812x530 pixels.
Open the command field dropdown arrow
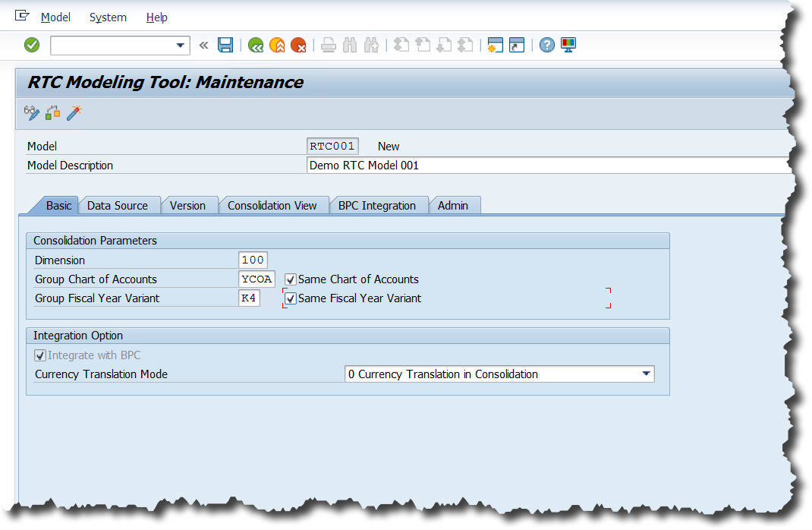(181, 46)
